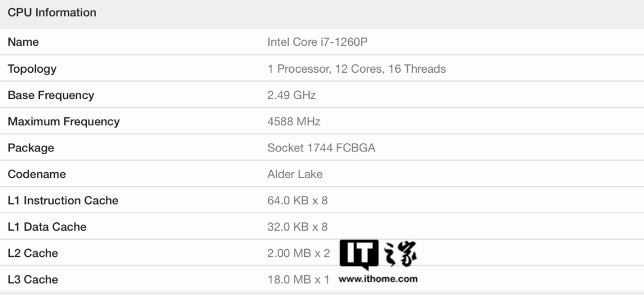The image size is (644, 295).
Task: Click the Name row label
Action: (x=23, y=42)
